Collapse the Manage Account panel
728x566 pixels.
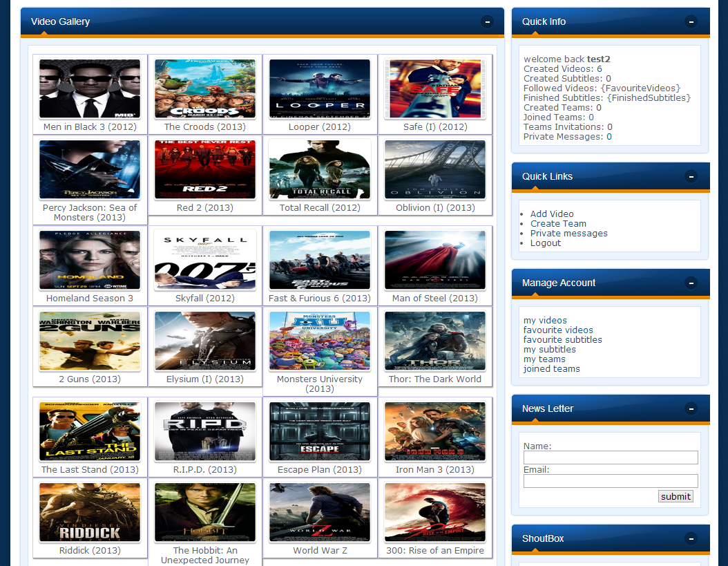(691, 283)
